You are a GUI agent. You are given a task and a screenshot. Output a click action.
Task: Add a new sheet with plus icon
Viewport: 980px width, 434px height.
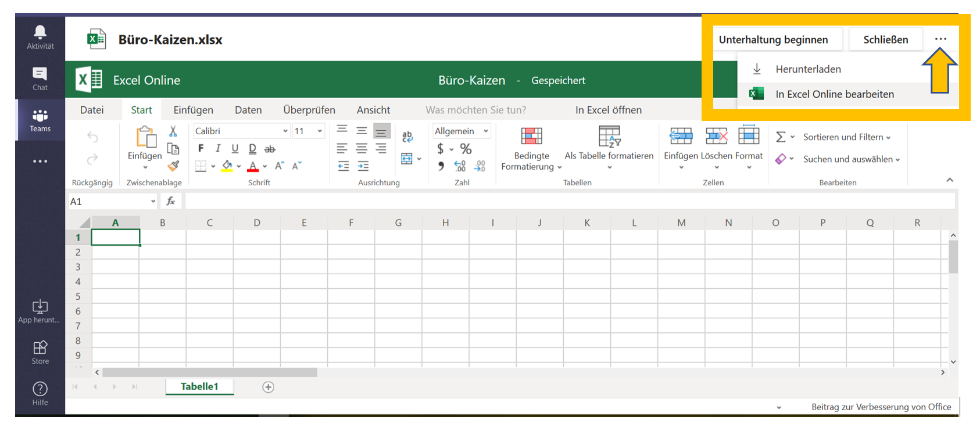pyautogui.click(x=268, y=387)
